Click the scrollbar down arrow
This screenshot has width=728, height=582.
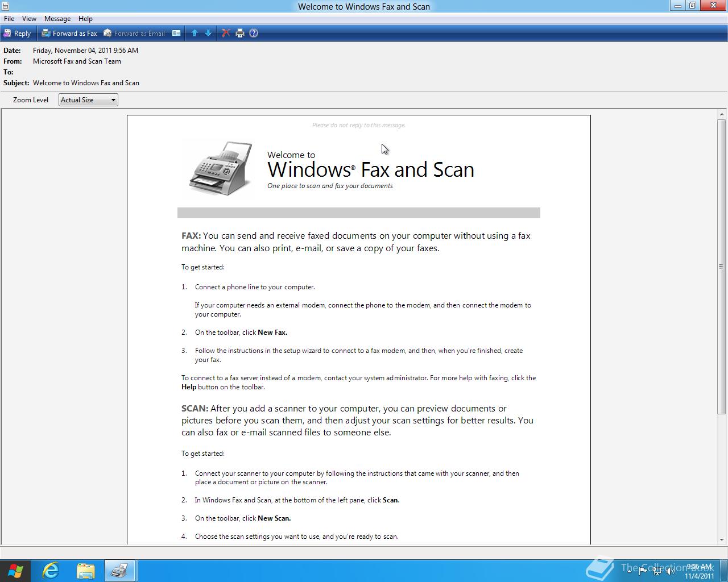722,539
